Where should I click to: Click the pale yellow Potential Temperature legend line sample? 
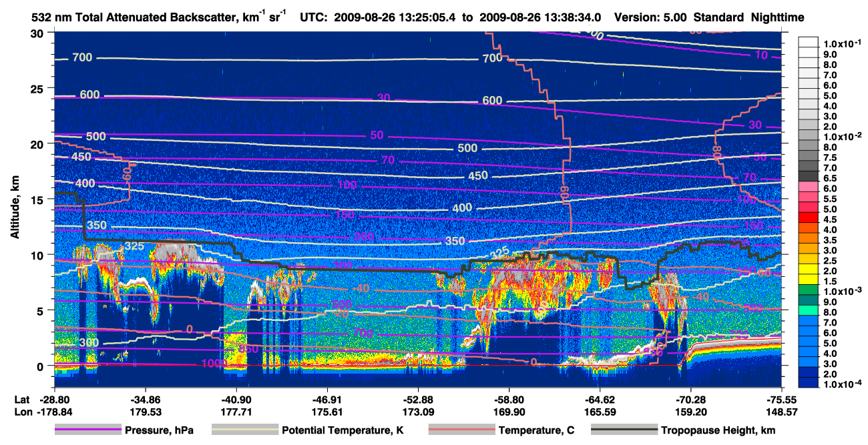click(244, 430)
